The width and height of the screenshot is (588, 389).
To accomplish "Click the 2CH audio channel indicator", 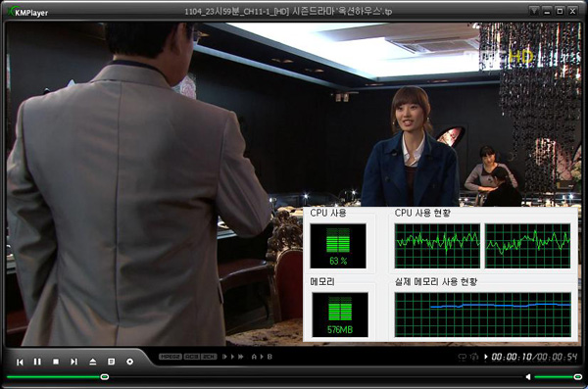I will 209,357.
